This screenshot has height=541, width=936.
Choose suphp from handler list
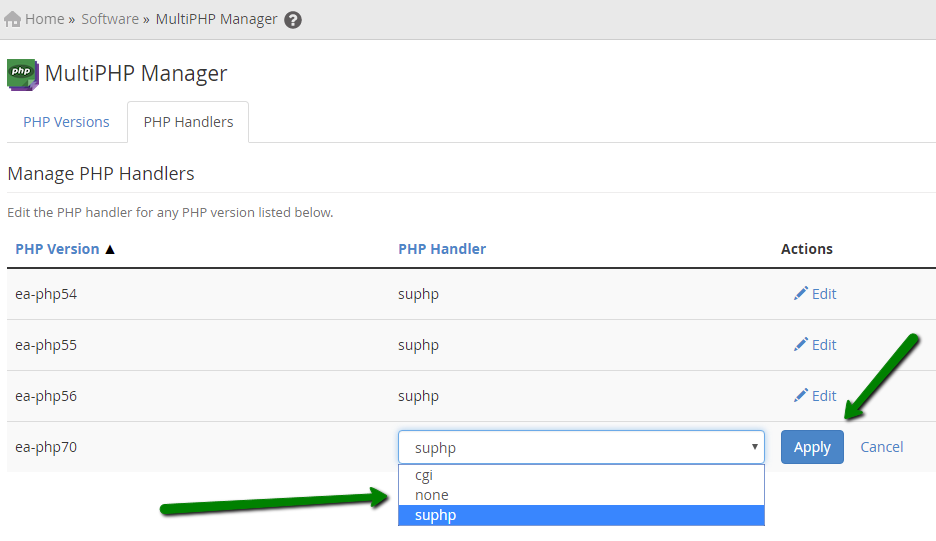[x=581, y=515]
